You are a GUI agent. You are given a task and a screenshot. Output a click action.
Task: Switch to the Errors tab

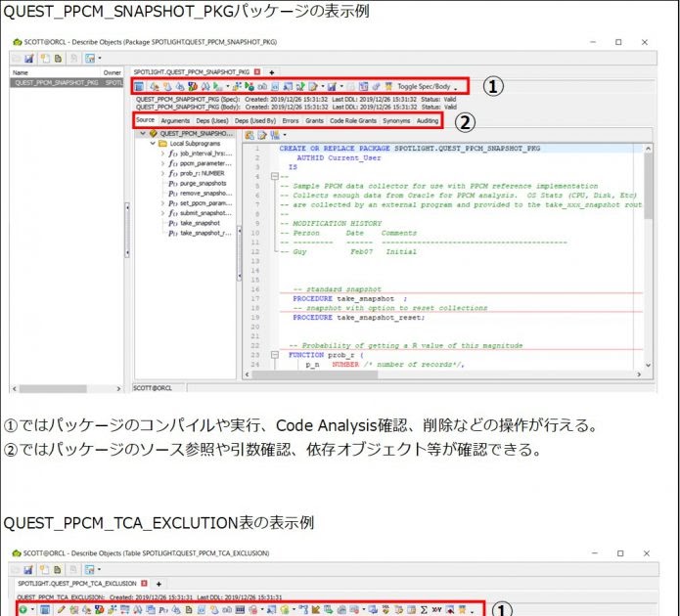[291, 120]
